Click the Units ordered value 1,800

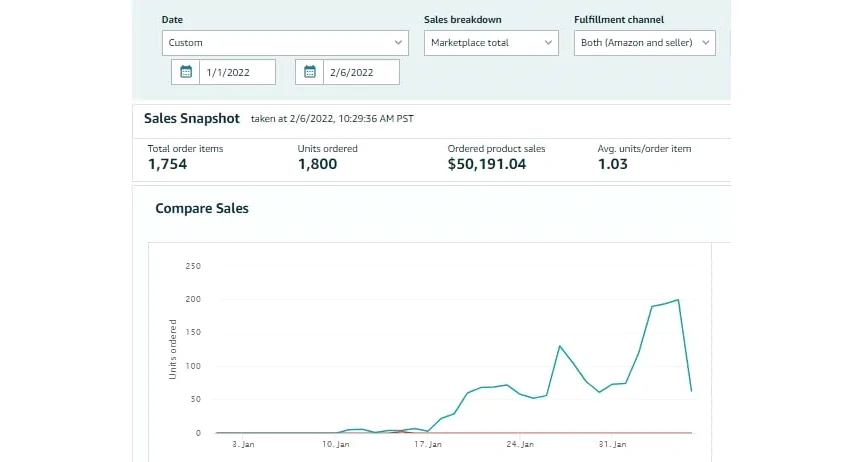tap(317, 164)
